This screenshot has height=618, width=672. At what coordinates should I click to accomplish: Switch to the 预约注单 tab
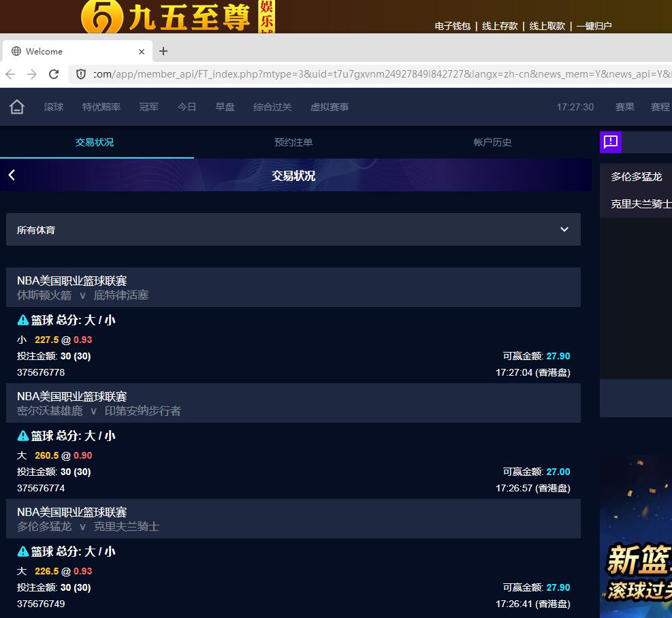click(293, 142)
